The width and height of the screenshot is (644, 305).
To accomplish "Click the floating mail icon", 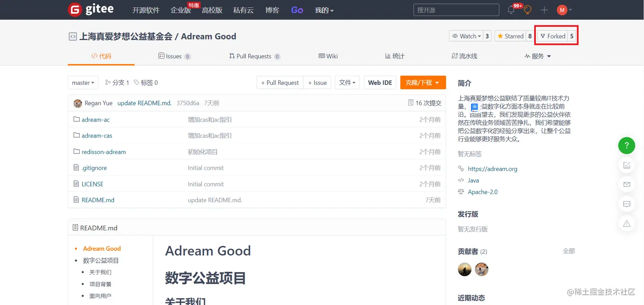I will tap(627, 184).
